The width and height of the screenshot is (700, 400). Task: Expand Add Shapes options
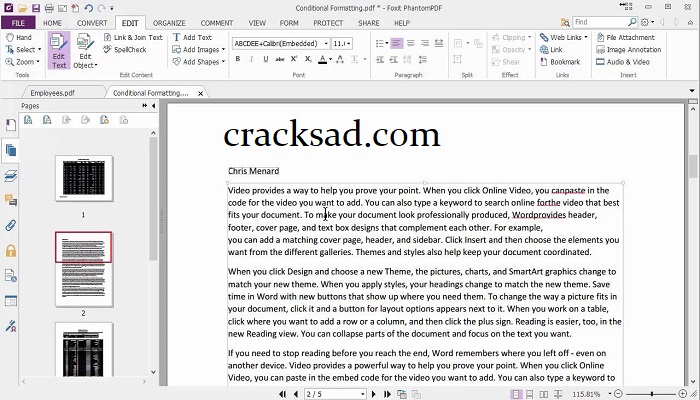point(223,62)
